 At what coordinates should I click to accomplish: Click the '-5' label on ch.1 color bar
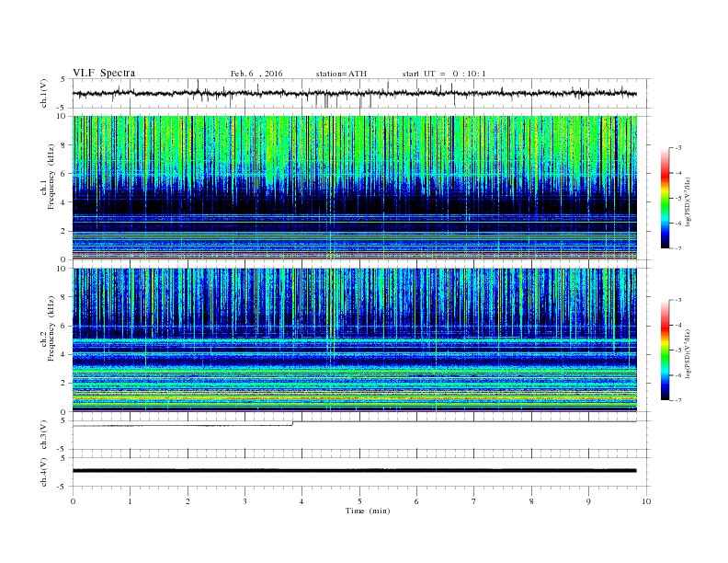pyautogui.click(x=678, y=198)
